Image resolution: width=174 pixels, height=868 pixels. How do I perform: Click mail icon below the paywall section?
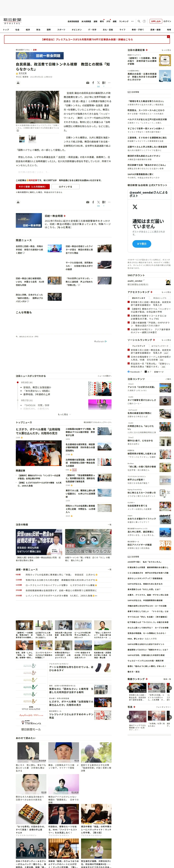pos(88,202)
